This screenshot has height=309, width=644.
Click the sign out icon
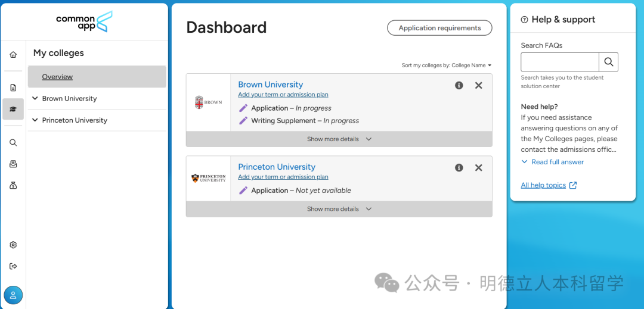pyautogui.click(x=13, y=266)
